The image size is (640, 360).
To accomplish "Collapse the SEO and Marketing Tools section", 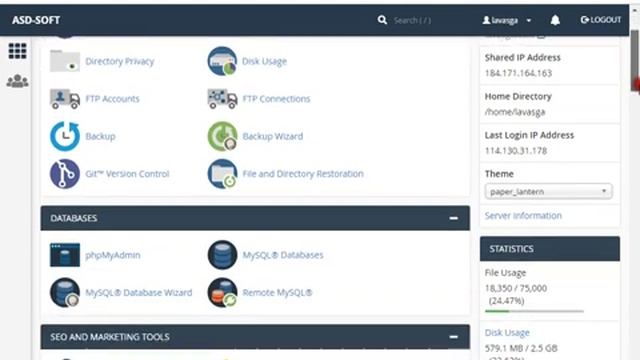I will (453, 337).
